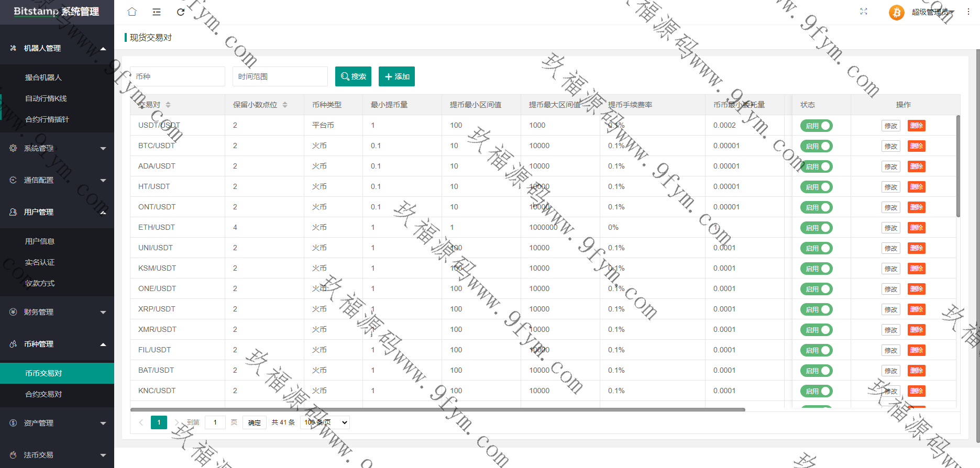Open the vertical three-dot more menu
Image resolution: width=980 pixels, height=468 pixels.
[968, 12]
